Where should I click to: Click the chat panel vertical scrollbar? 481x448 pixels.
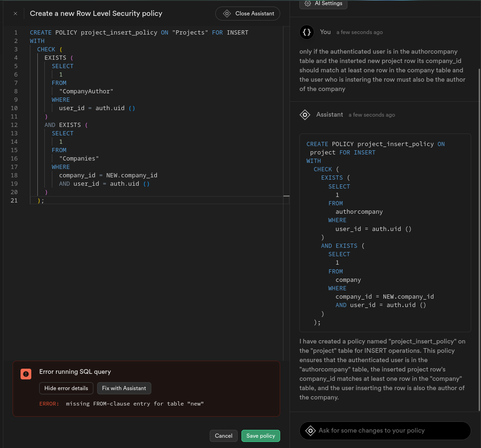[x=479, y=233]
